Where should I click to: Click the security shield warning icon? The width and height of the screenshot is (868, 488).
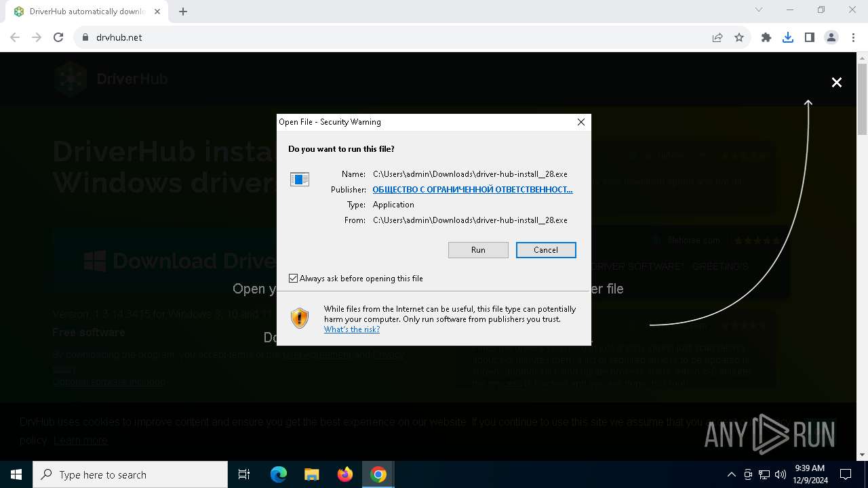tap(300, 318)
